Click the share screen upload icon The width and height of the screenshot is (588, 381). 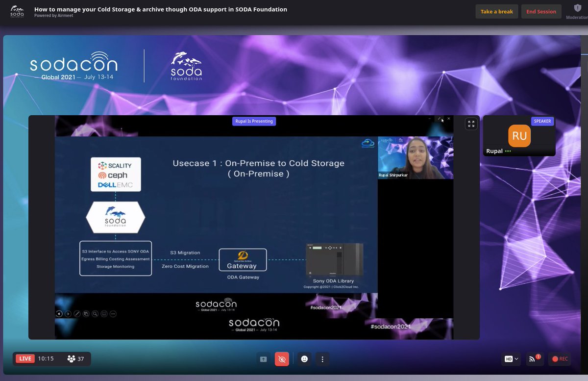tap(263, 359)
